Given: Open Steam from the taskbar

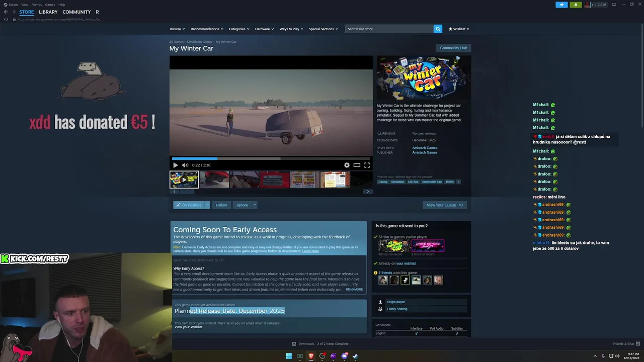Looking at the screenshot, I should (x=355, y=356).
